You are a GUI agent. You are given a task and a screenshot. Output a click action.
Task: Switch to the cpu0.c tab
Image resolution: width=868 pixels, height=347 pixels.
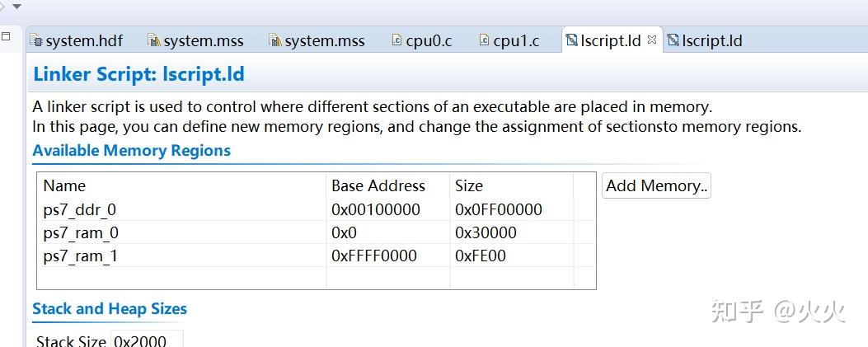click(x=422, y=41)
